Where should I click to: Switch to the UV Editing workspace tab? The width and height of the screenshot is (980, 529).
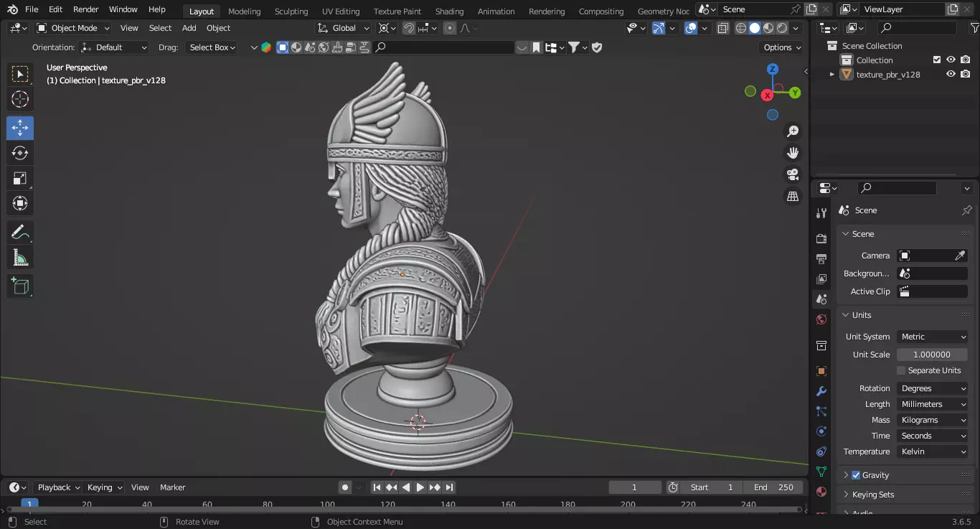341,11
